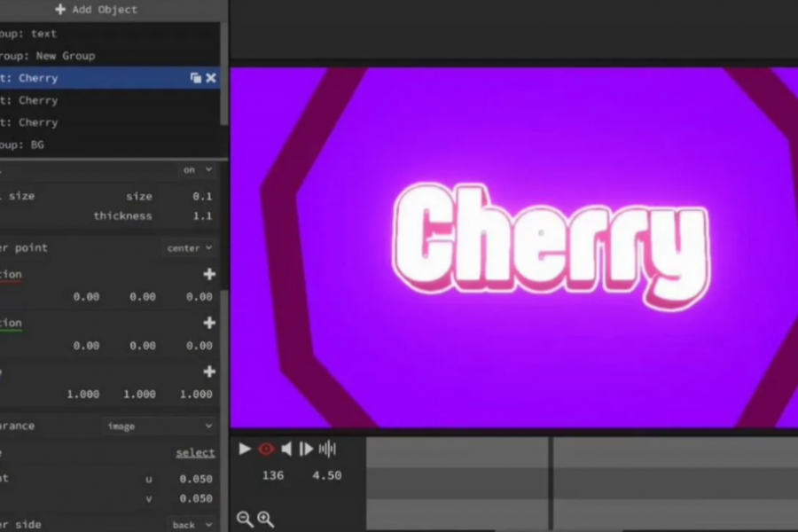Viewport: 798px width, 532px height.
Task: Toggle the red eye preview icon
Action: [x=266, y=449]
